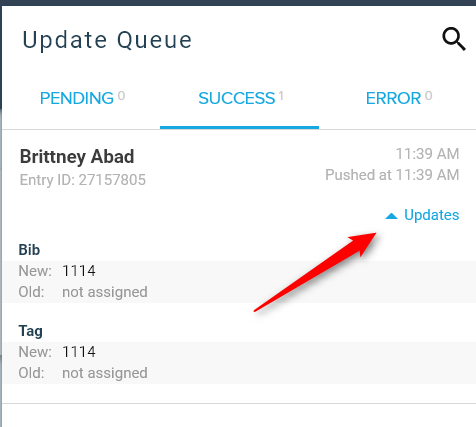Screen dimensions: 476x427
Task: Click the error count badge 0
Action: [x=429, y=96]
